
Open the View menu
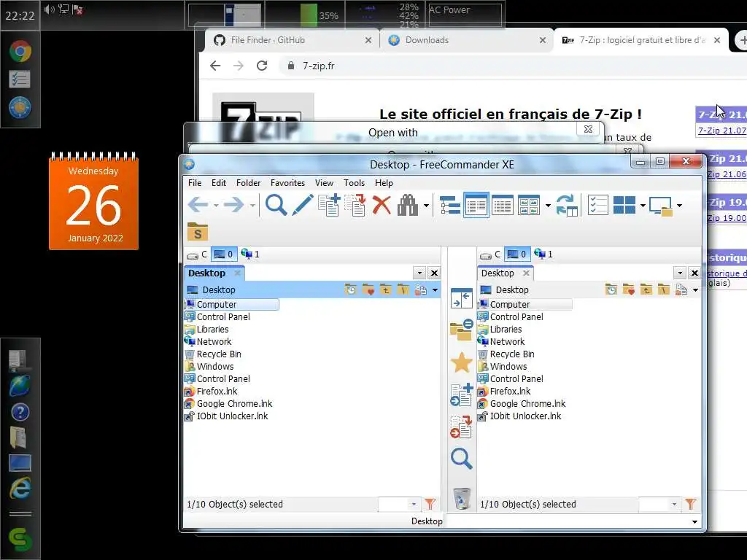[324, 183]
